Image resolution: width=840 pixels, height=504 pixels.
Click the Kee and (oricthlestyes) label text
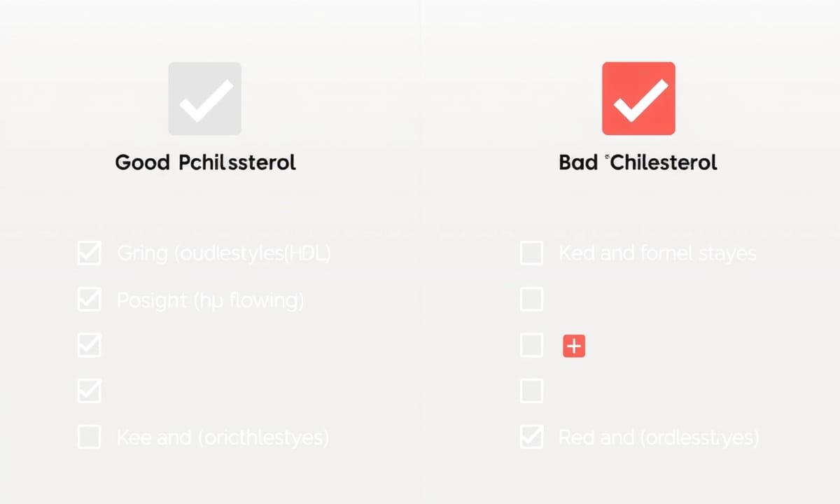tap(223, 438)
